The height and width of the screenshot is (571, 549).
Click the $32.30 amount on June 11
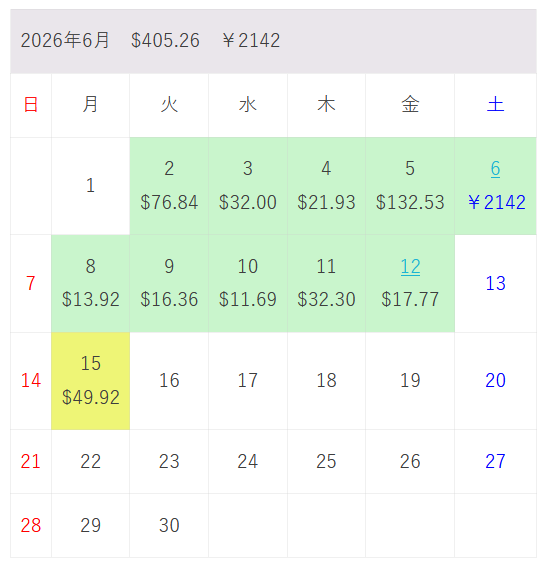tap(326, 299)
